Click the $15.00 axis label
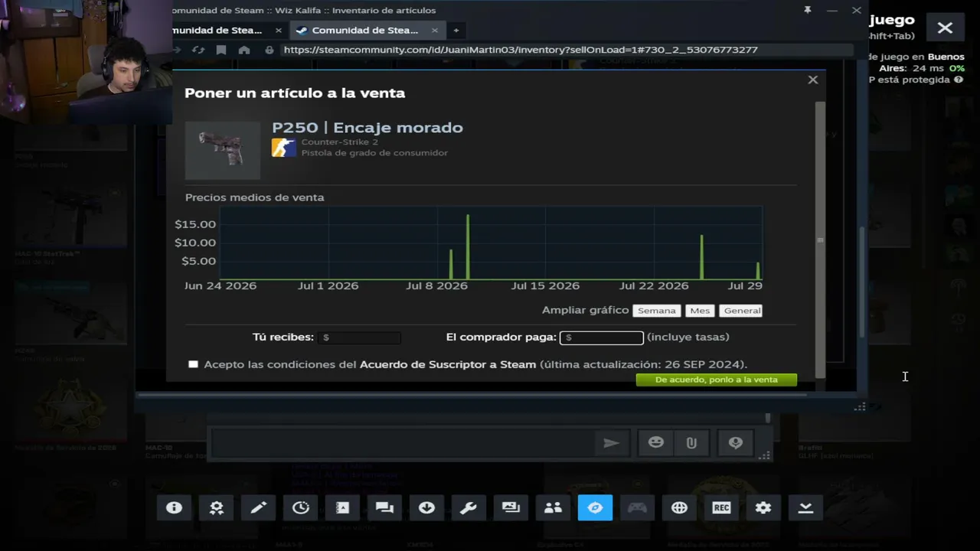The height and width of the screenshot is (551, 980). pyautogui.click(x=195, y=224)
